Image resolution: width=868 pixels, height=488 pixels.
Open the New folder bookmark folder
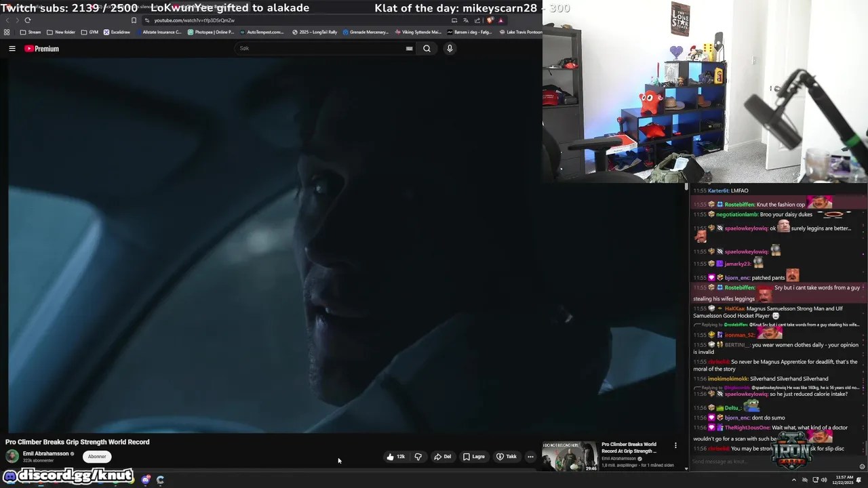point(61,32)
